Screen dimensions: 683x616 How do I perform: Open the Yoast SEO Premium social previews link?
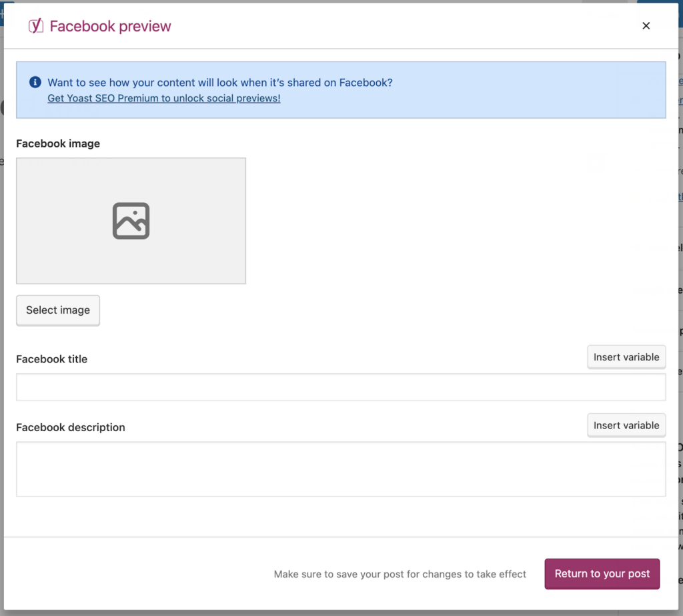point(164,98)
